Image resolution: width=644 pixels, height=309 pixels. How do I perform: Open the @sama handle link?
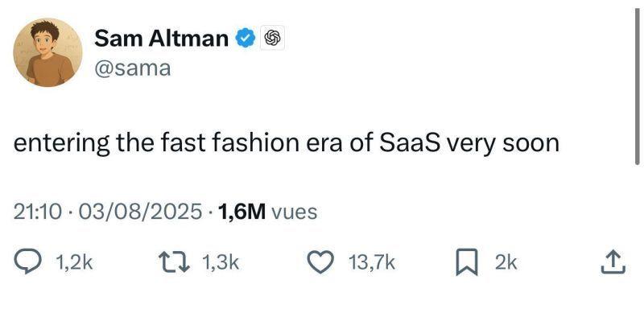tap(133, 68)
